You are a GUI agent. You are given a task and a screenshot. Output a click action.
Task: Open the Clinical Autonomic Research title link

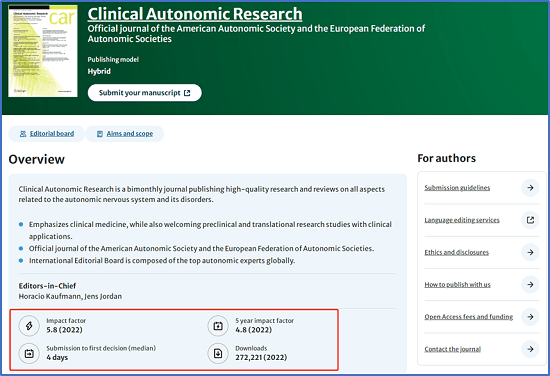(195, 14)
